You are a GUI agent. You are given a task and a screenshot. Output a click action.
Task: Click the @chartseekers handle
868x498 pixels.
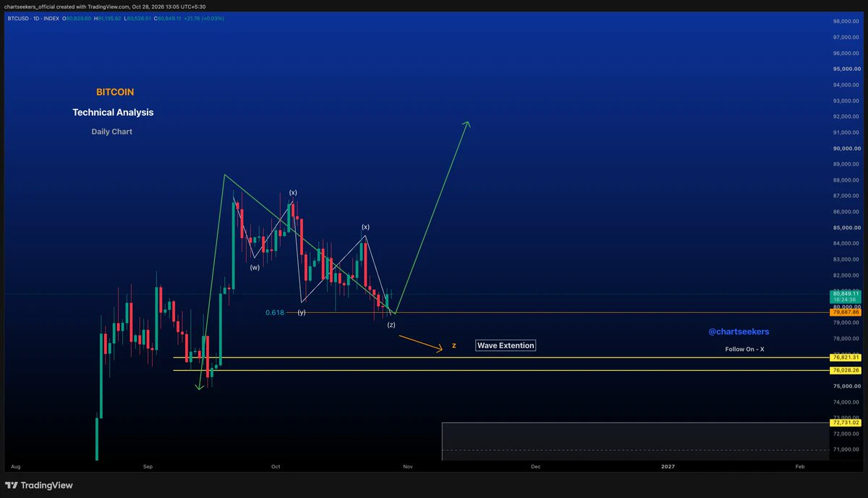(739, 332)
